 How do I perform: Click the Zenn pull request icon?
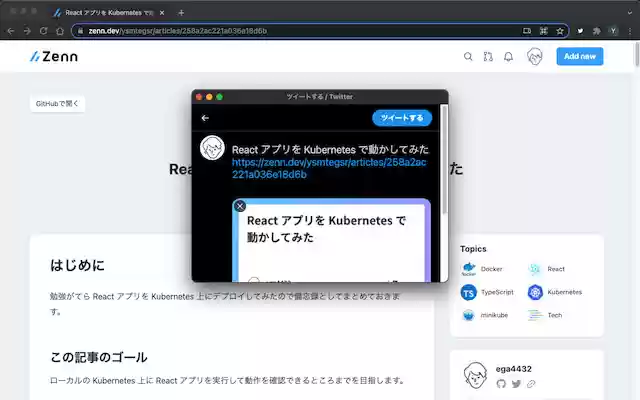click(488, 57)
